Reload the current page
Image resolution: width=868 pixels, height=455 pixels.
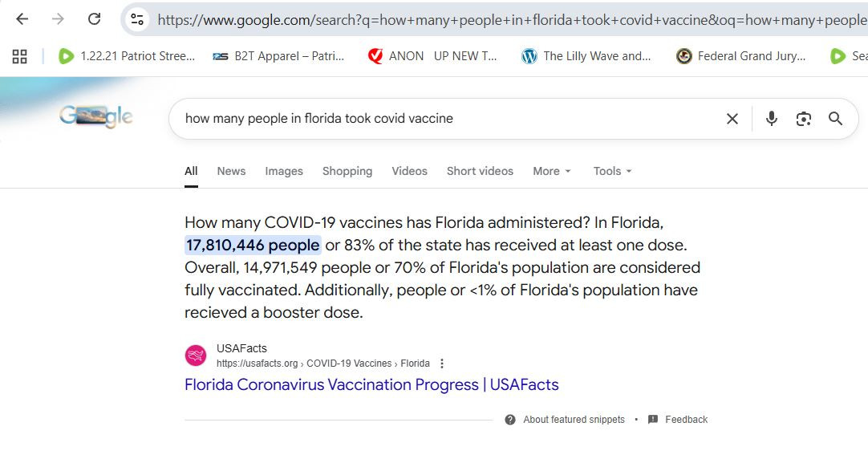pyautogui.click(x=94, y=18)
